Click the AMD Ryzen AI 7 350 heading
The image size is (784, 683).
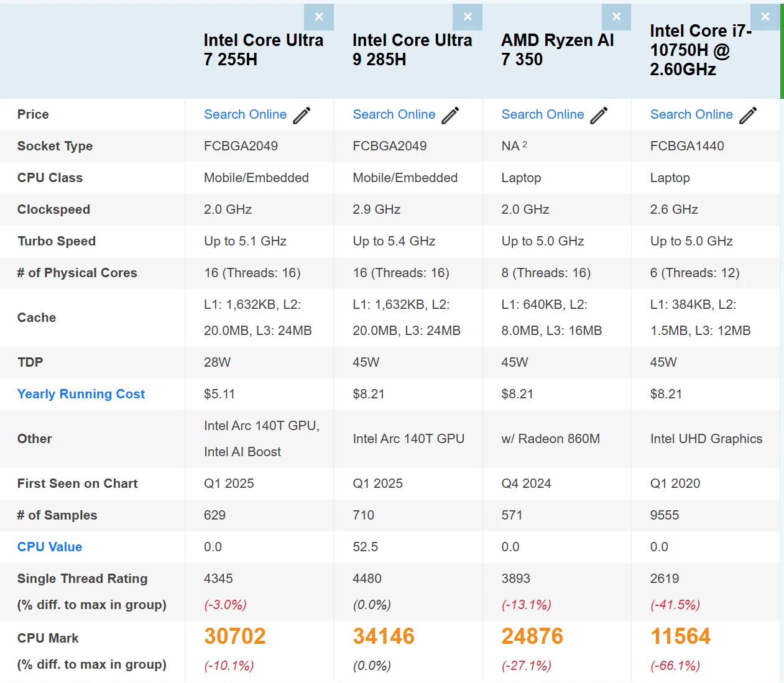pos(557,50)
